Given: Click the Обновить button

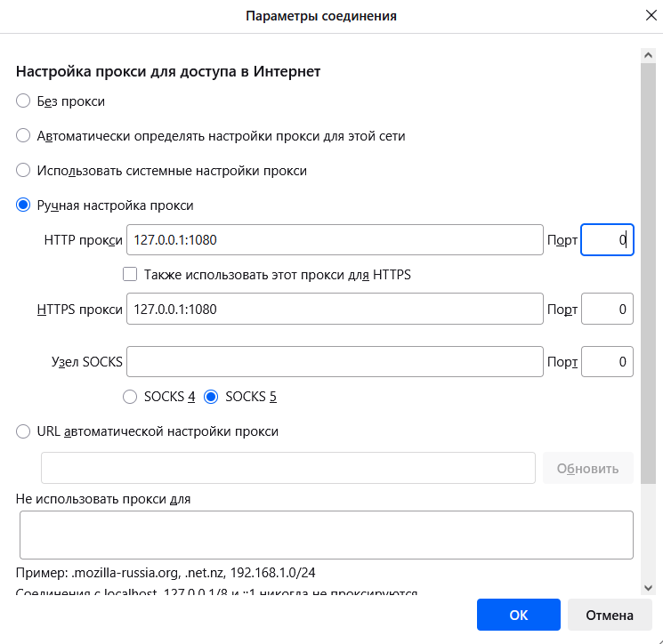Looking at the screenshot, I should coord(587,468).
